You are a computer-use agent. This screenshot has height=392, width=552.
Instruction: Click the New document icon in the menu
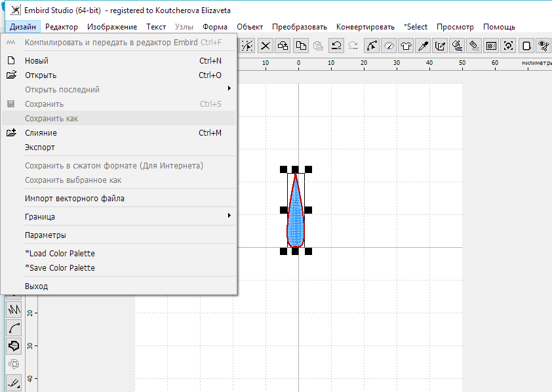(11, 60)
